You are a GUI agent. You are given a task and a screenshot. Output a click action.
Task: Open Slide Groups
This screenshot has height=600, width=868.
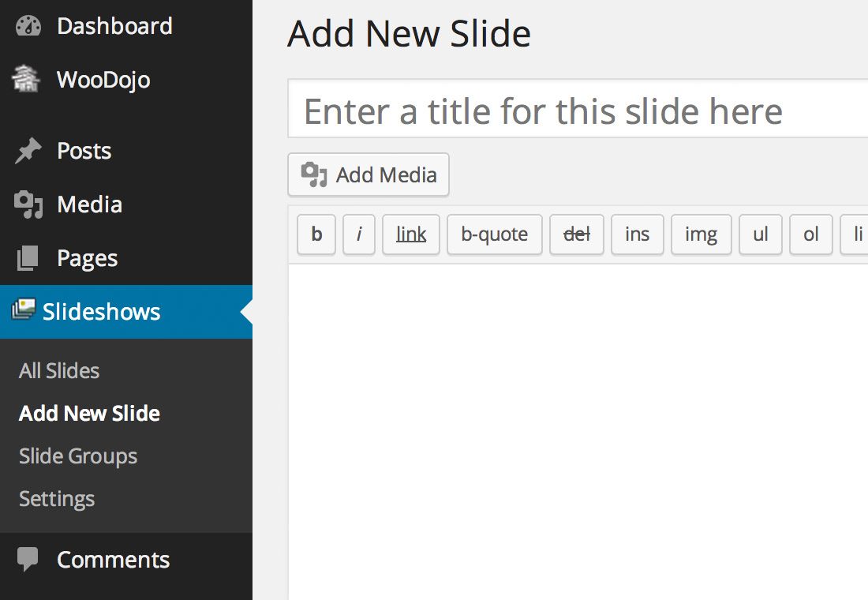tap(77, 456)
